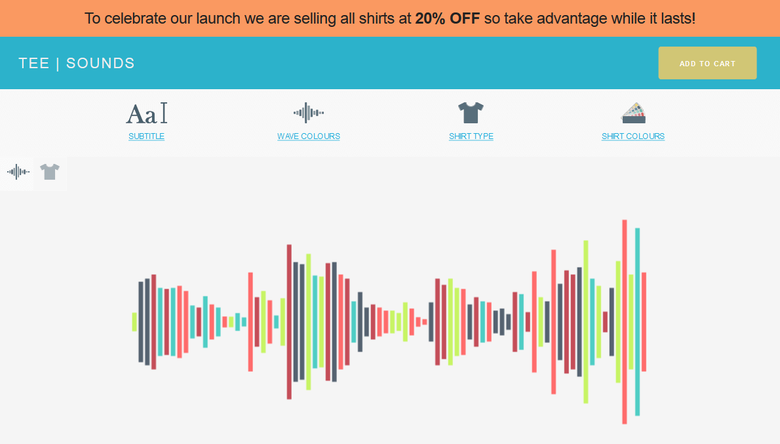Add the shirt to cart

tap(707, 63)
